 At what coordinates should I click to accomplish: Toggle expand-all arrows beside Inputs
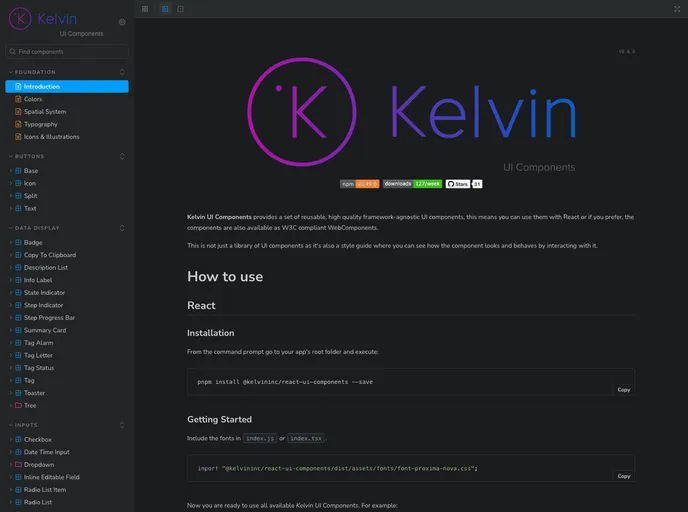click(x=122, y=425)
